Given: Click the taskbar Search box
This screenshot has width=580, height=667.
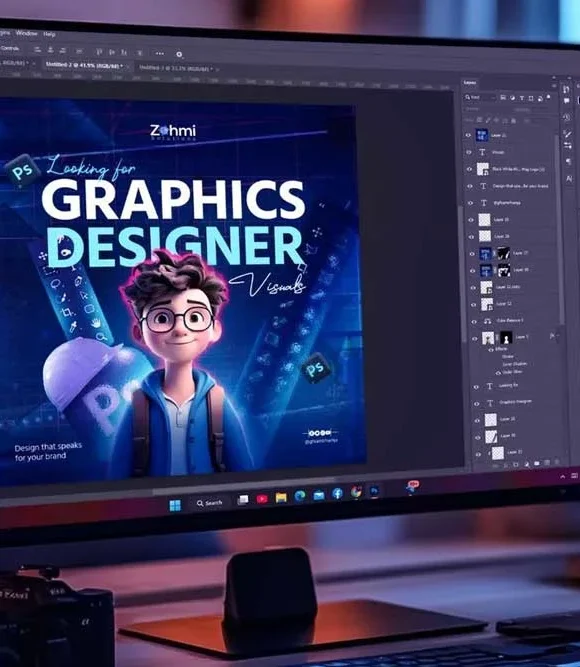Looking at the screenshot, I should pyautogui.click(x=210, y=503).
